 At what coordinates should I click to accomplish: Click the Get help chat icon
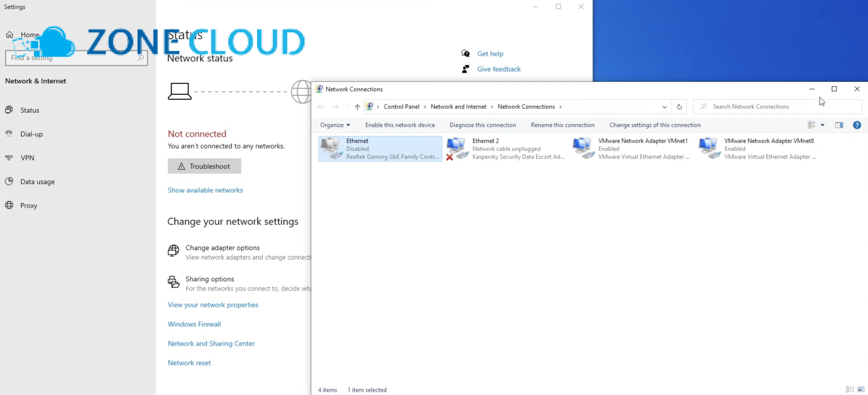point(466,54)
